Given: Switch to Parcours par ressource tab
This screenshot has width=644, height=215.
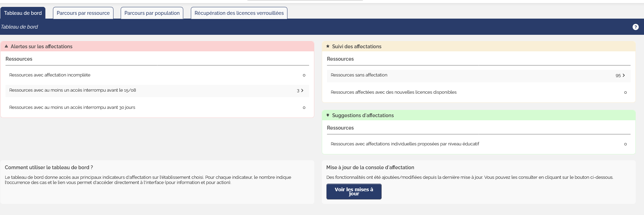Looking at the screenshot, I should 83,13.
